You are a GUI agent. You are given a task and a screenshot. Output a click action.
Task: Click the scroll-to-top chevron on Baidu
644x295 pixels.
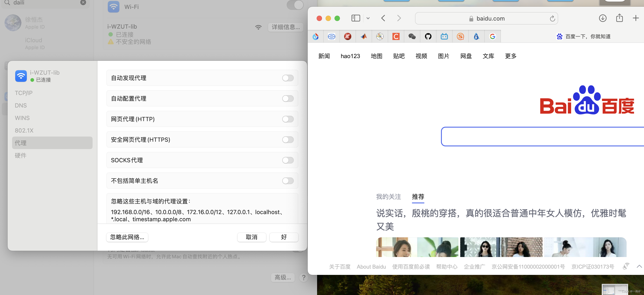(x=639, y=266)
